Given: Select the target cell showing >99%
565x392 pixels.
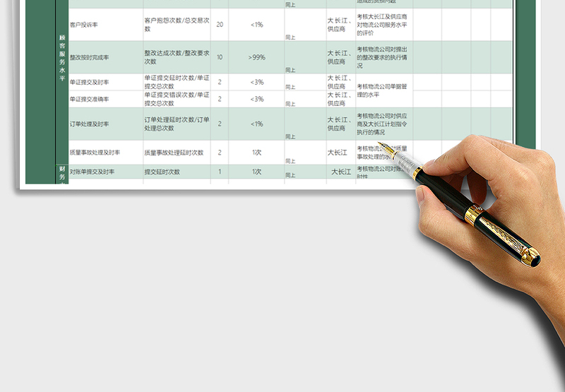Looking at the screenshot, I should pyautogui.click(x=256, y=57).
